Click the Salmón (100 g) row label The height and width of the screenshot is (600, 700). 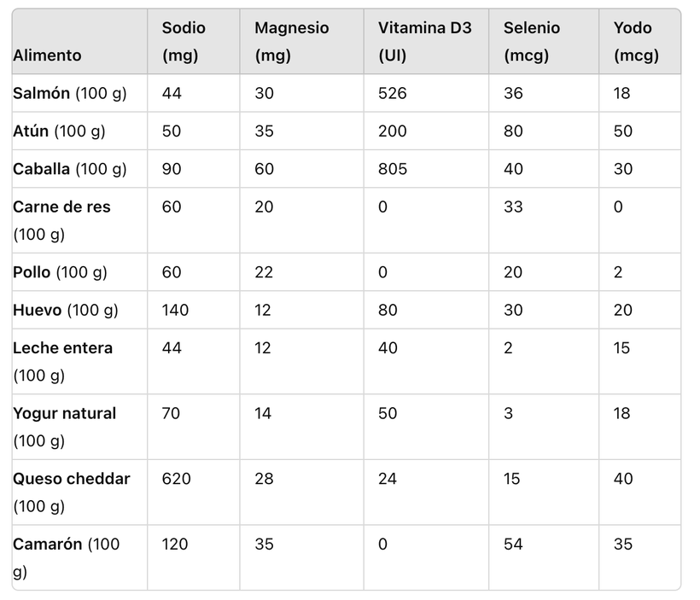click(70, 93)
